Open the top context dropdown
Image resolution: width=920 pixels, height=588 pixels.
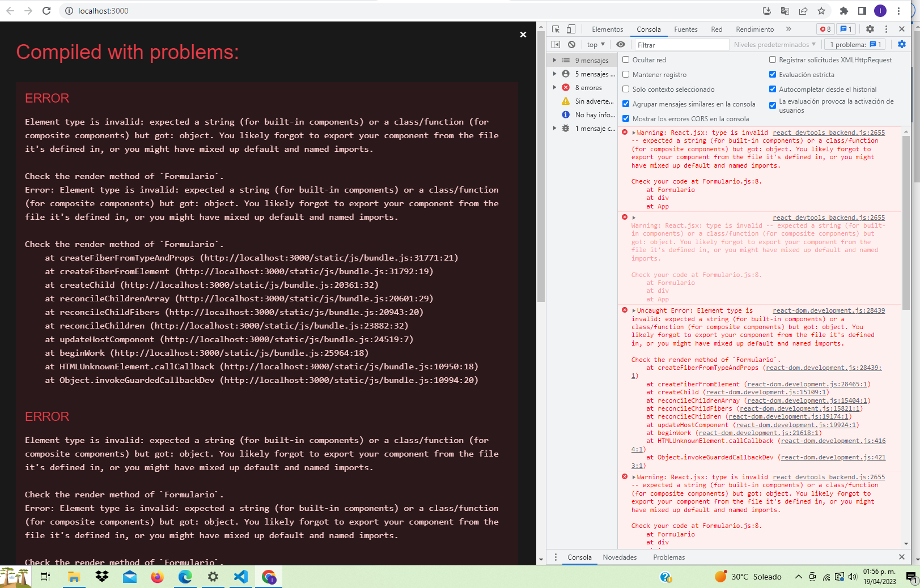click(x=596, y=44)
